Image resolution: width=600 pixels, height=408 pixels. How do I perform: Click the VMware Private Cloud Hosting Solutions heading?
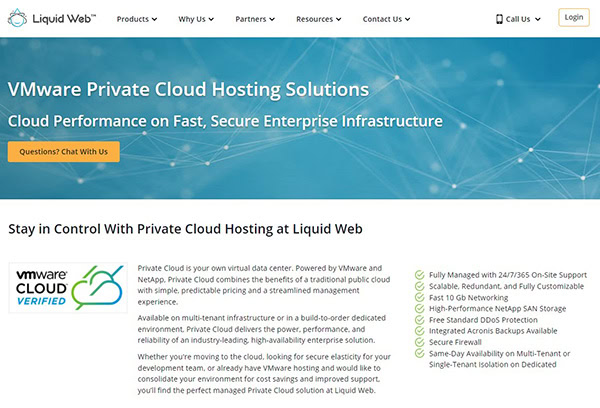tap(188, 89)
